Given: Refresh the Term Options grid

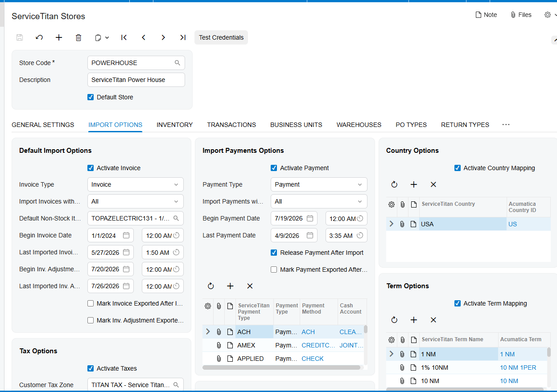Looking at the screenshot, I should (x=394, y=320).
